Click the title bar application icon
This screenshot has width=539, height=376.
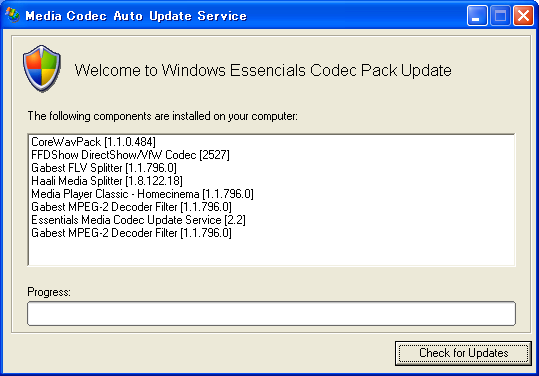pyautogui.click(x=13, y=15)
